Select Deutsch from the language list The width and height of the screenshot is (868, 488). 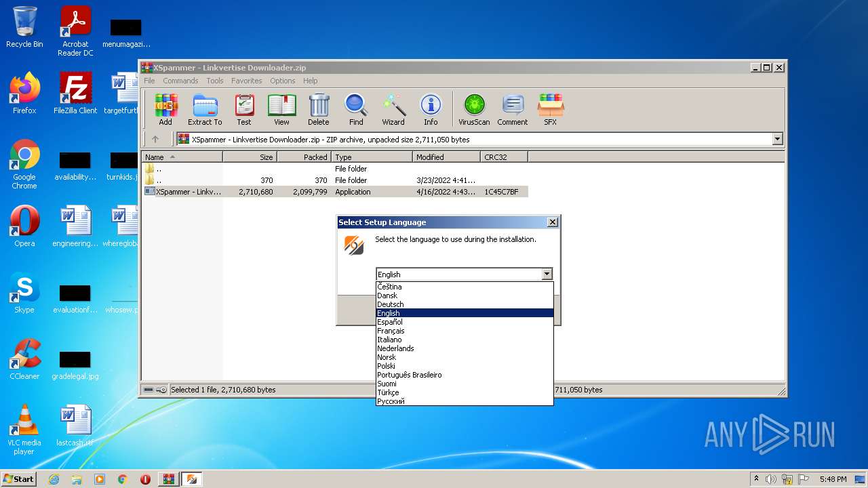(465, 304)
